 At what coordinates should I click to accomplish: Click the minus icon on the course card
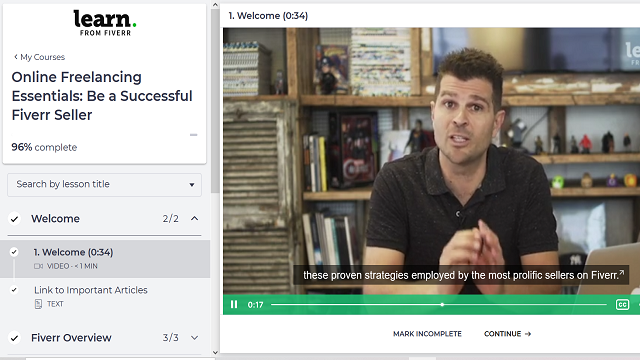[x=193, y=135]
